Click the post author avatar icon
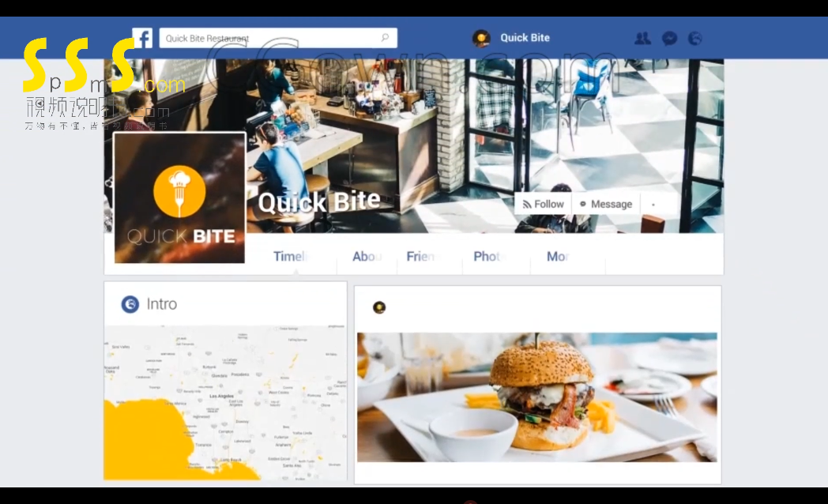The height and width of the screenshot is (504, 828). [x=379, y=307]
